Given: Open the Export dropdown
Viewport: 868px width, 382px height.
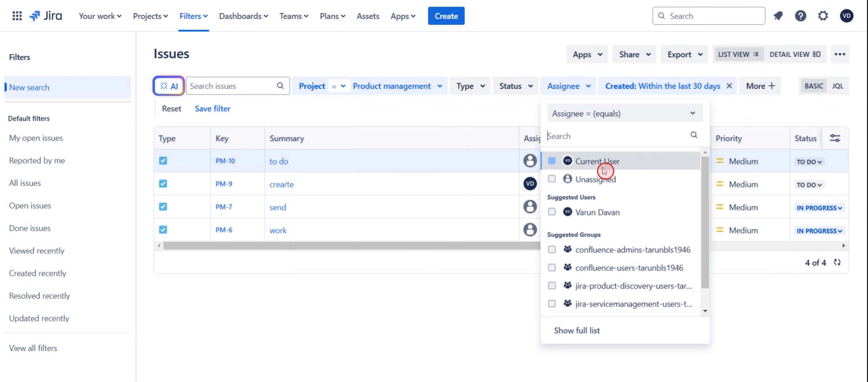Looking at the screenshot, I should (x=684, y=54).
